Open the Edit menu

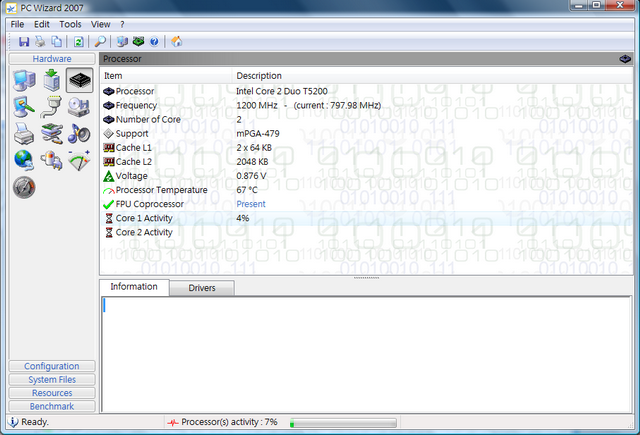tap(42, 24)
